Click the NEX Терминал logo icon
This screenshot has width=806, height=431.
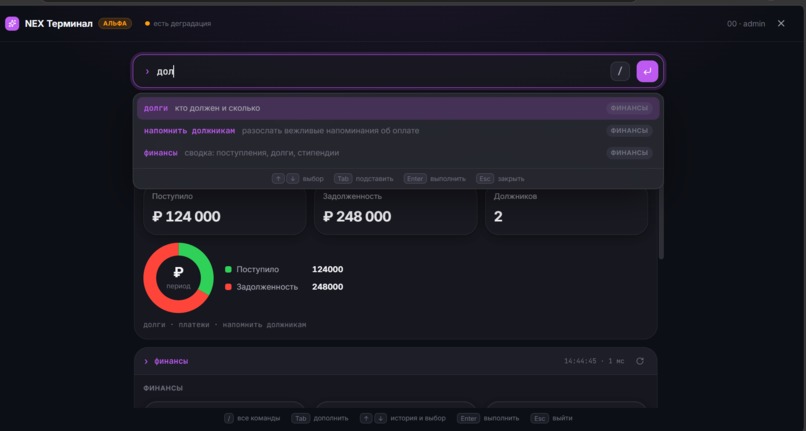coord(12,24)
